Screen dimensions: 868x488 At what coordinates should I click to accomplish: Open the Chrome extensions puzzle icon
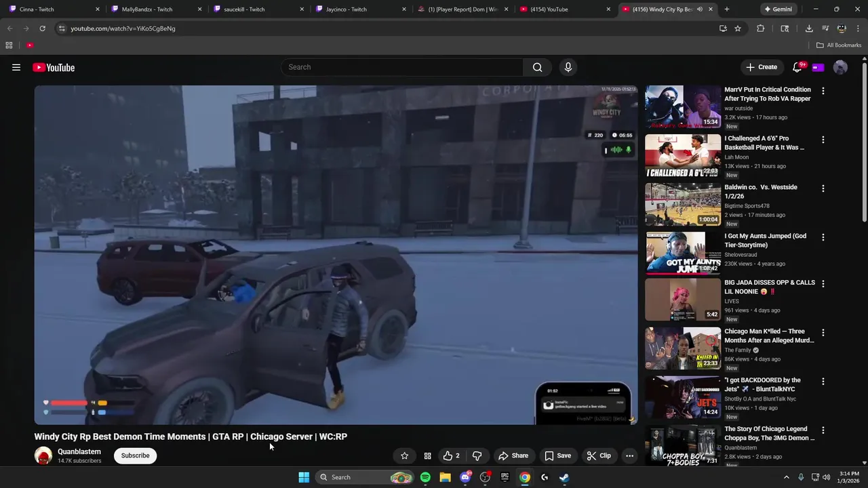pos(760,28)
